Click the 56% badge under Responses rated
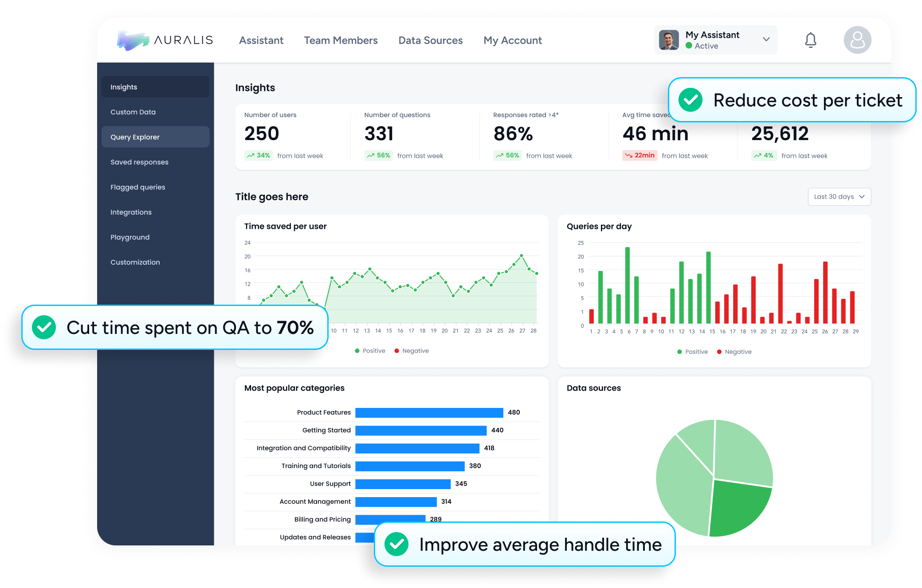Screen dimensions: 922x588 pyautogui.click(x=507, y=156)
